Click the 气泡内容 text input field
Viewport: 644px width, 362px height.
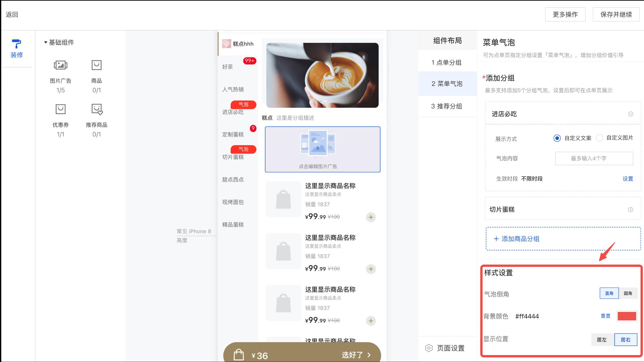click(x=594, y=158)
